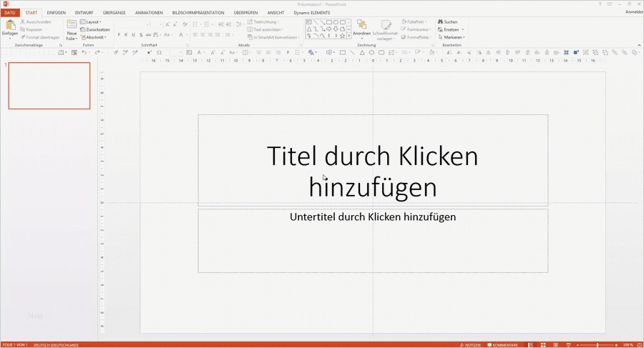Switch to slide sorter view icon
Image resolution: width=644 pixels, height=348 pixels.
point(543,345)
